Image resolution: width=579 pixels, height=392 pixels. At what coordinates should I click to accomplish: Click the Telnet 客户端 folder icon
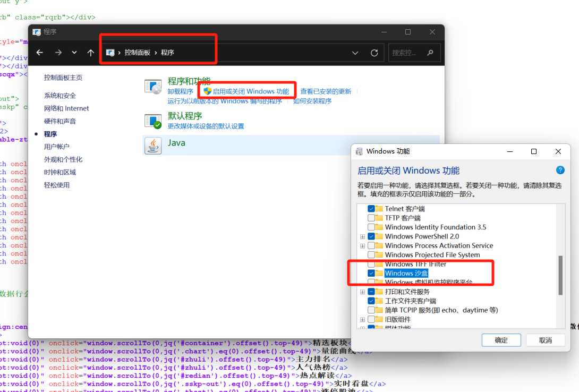(379, 209)
